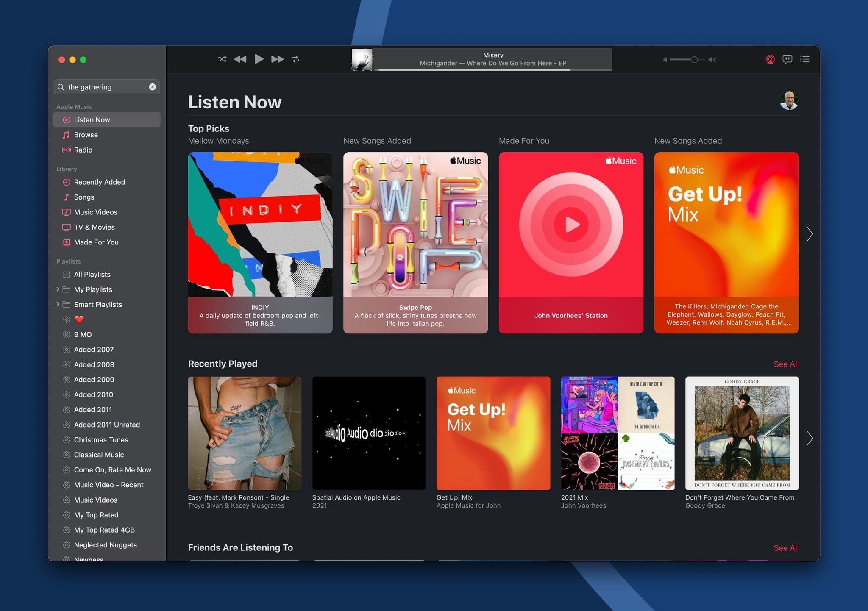Clear the search field text

tap(152, 87)
